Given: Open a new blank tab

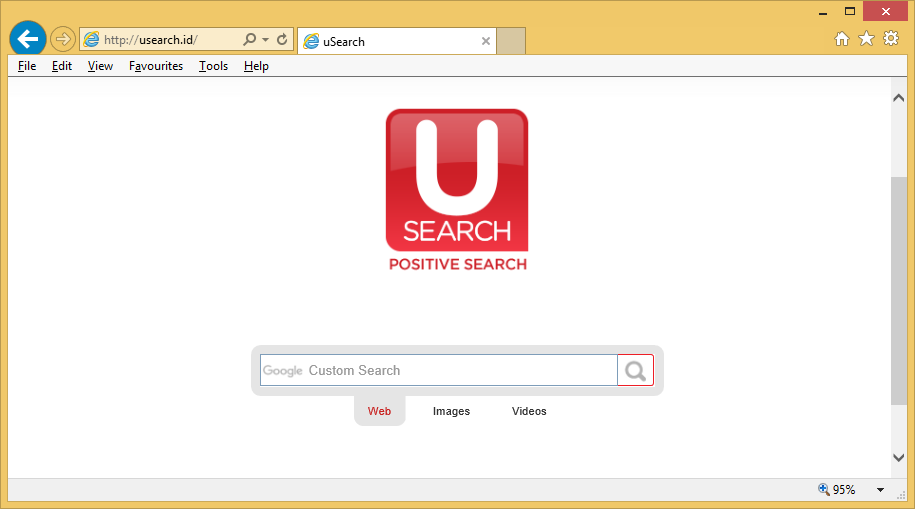Looking at the screenshot, I should [511, 41].
